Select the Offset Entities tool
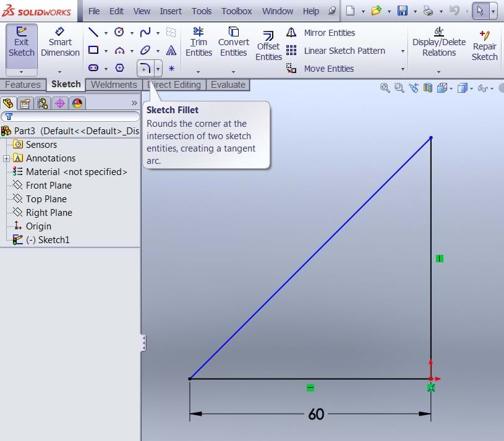504x441 pixels. (268, 46)
